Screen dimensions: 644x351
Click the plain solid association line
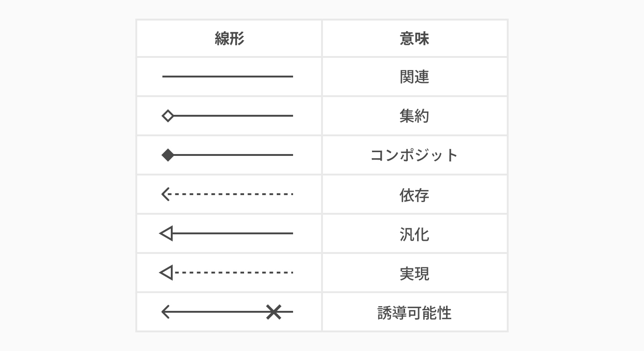(228, 77)
